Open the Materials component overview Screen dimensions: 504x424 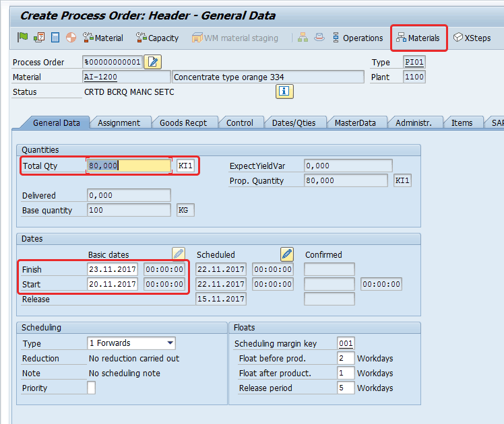(x=418, y=38)
